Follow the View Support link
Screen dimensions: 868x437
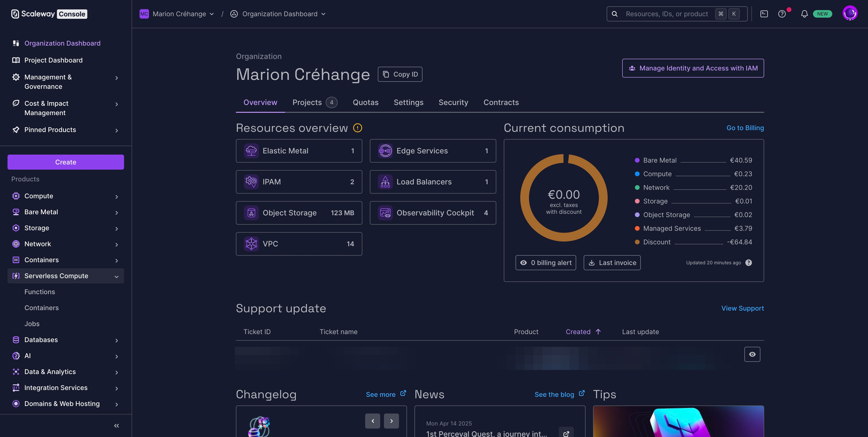tap(742, 308)
